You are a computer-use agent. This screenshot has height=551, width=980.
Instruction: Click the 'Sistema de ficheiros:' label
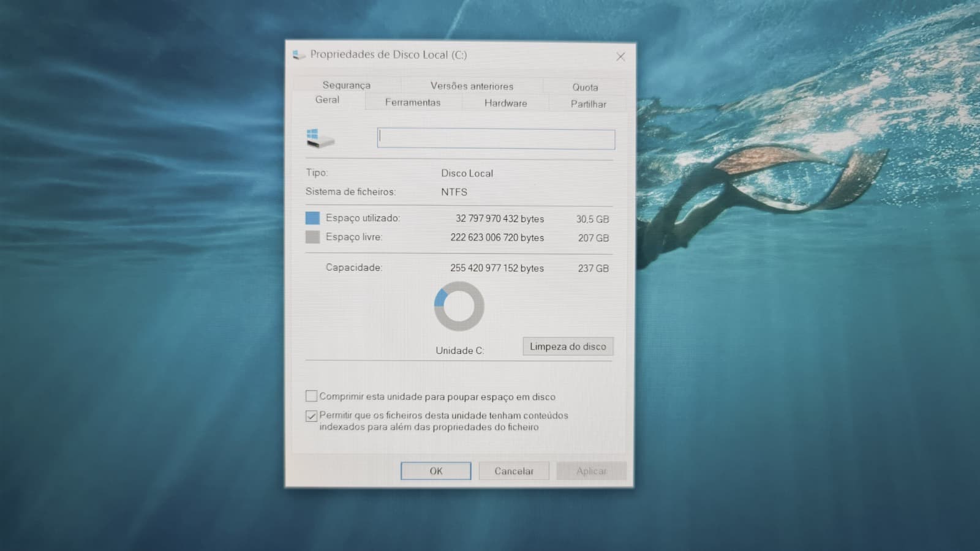[351, 192]
